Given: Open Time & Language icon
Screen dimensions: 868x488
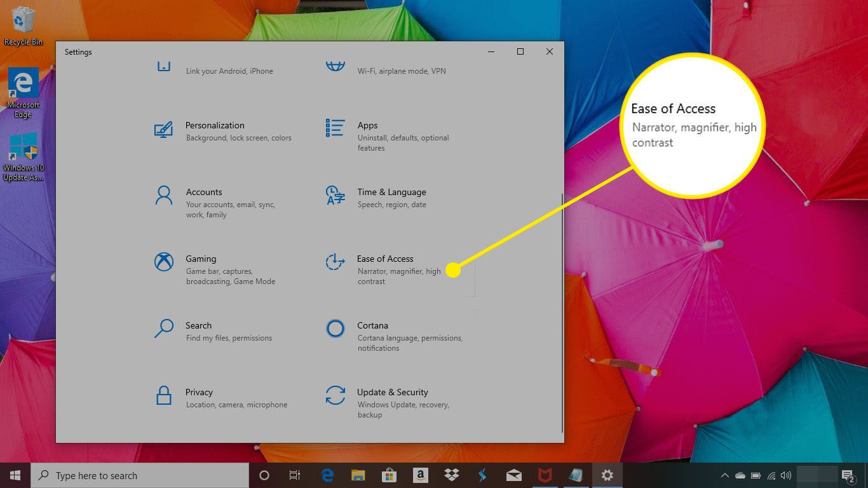Looking at the screenshot, I should click(335, 194).
